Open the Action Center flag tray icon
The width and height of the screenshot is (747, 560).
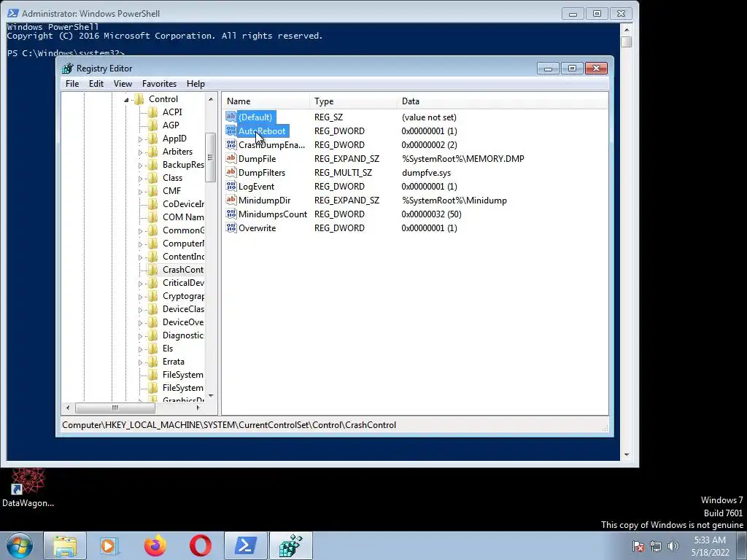coord(638,546)
